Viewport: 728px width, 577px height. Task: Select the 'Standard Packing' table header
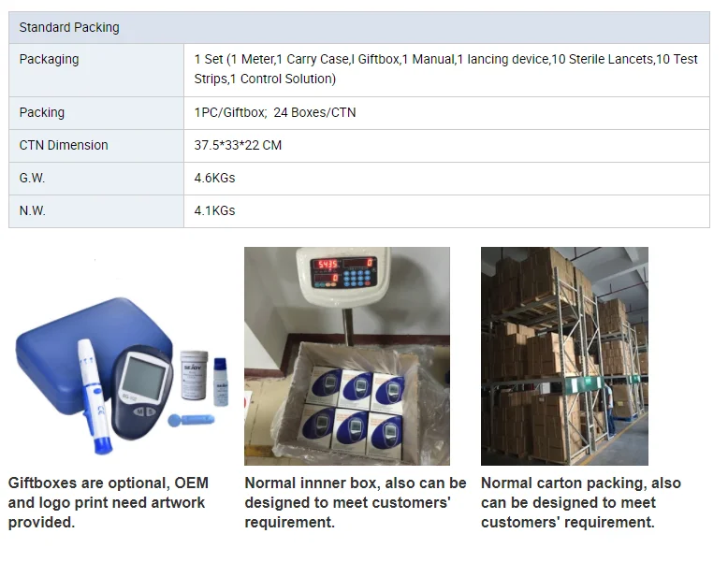(x=359, y=28)
